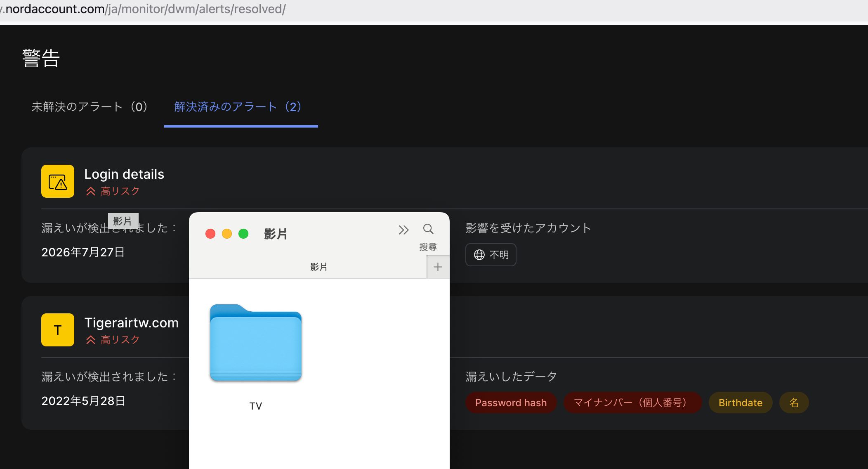Click the マイナンバー（個人番号） tag
Viewport: 868px width, 469px height.
pos(632,403)
